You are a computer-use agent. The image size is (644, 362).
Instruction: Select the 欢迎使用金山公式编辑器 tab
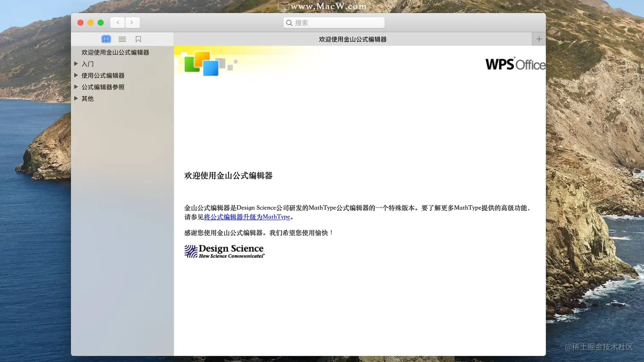(x=353, y=39)
